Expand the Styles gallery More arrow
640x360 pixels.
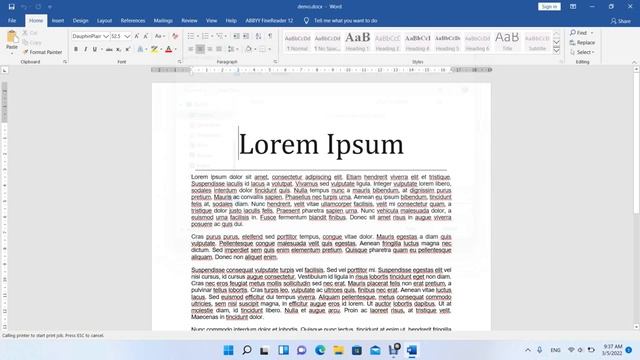click(x=556, y=50)
